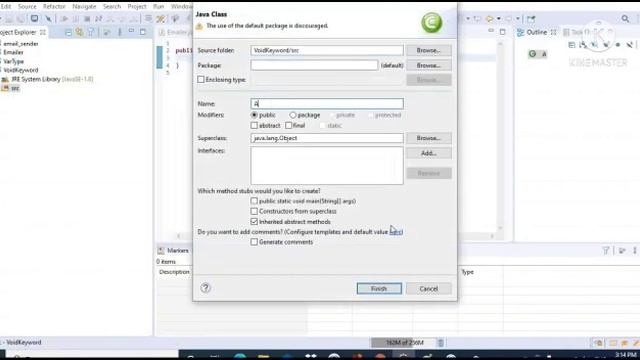Click the Cancel button
Viewport: 640px width, 360px height.
coord(429,289)
